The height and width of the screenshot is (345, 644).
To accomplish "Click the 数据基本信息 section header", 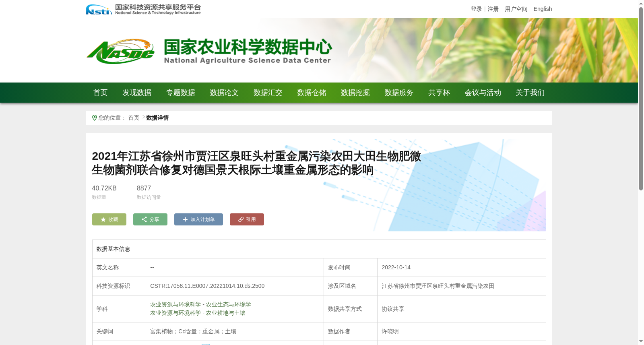I will 114,249.
